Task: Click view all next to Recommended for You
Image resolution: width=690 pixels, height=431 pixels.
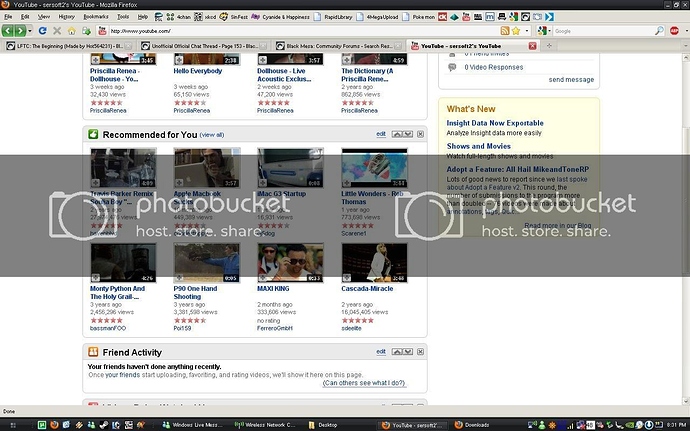Action: pyautogui.click(x=212, y=135)
